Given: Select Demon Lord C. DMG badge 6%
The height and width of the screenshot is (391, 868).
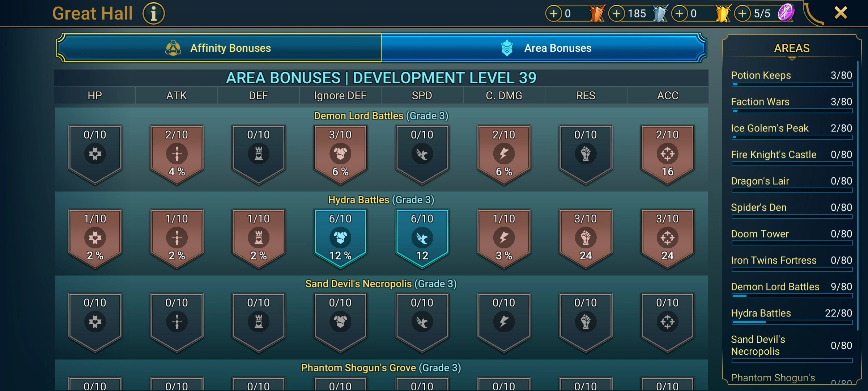Looking at the screenshot, I should [504, 155].
